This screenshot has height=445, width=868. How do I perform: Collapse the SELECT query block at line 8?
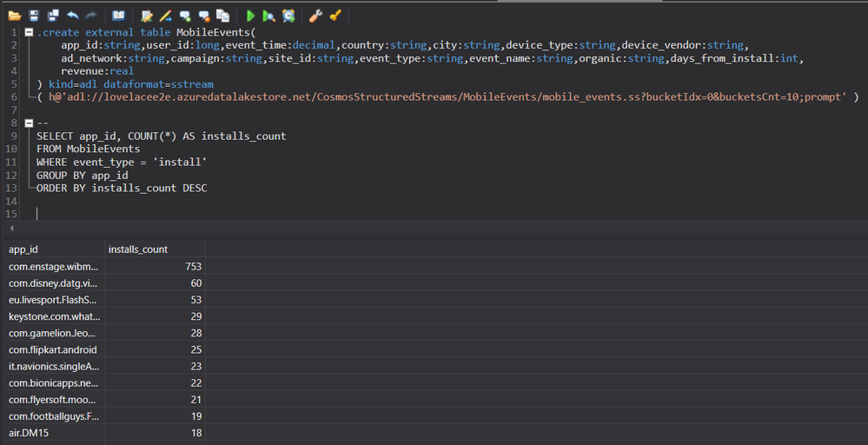click(29, 123)
